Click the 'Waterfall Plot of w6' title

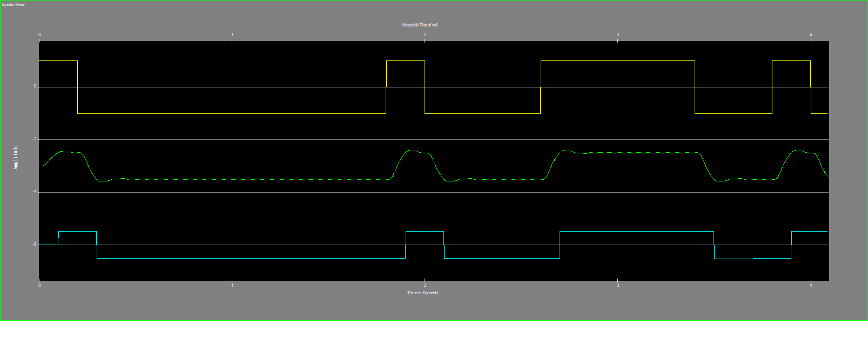420,25
